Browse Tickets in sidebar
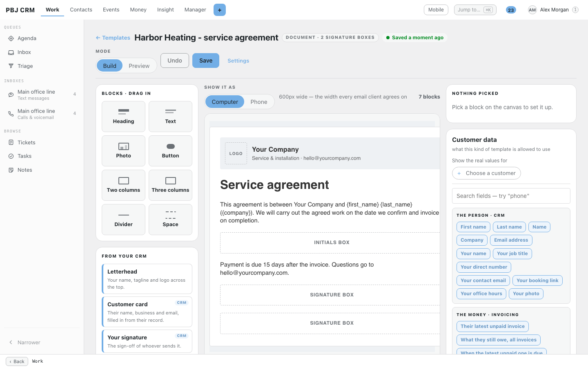Screen dimensions: 588x368 (x=42, y=143)
